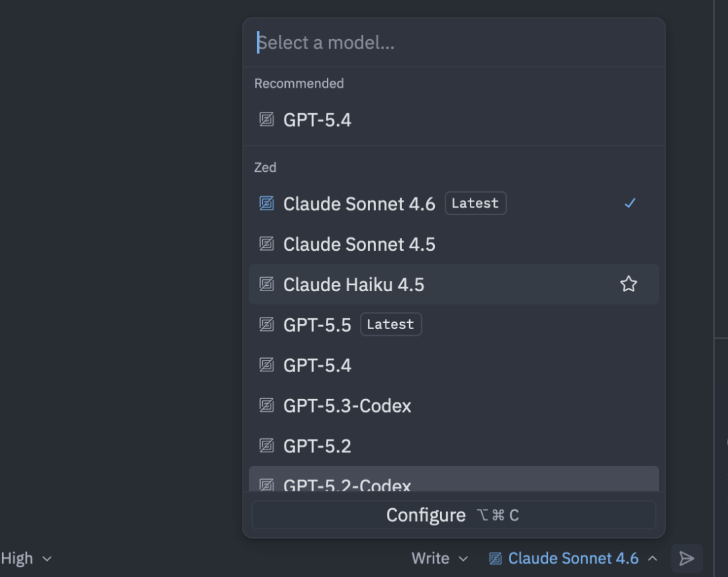
Task: Click the Zed icon next to Claude Sonnet 4.5
Action: [266, 244]
